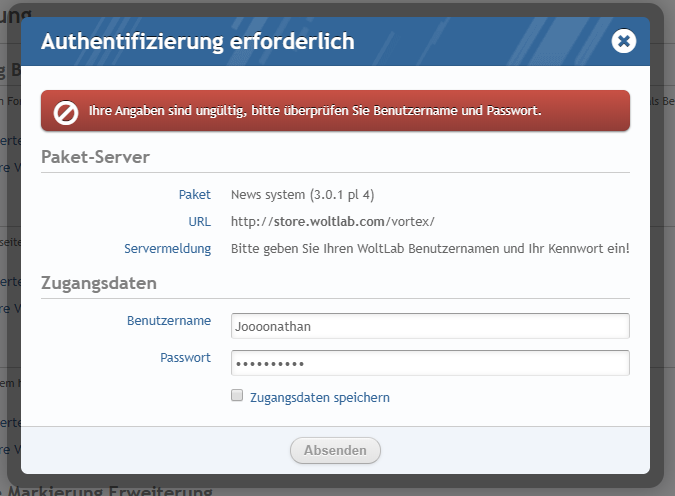675x496 pixels.
Task: Enable the 'Zugangsdaten speichern' checkbox
Action: click(x=237, y=396)
